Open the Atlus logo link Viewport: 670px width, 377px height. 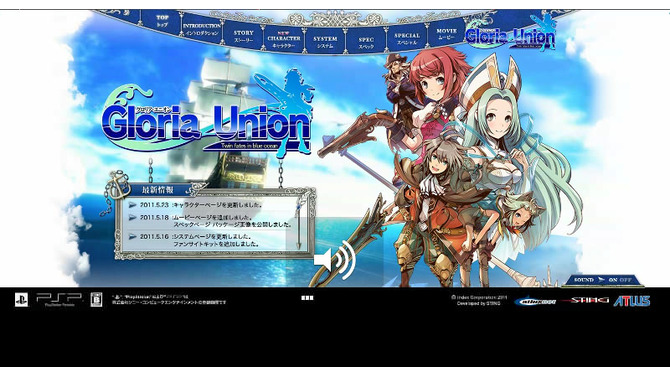pyautogui.click(x=632, y=301)
